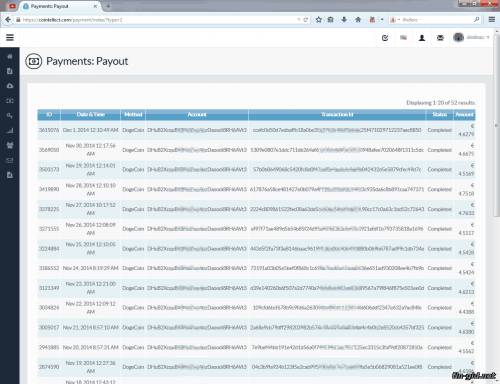Viewport: 500px width, 384px height.
Task: Open the last document icon in sidebar
Action: tap(10, 175)
